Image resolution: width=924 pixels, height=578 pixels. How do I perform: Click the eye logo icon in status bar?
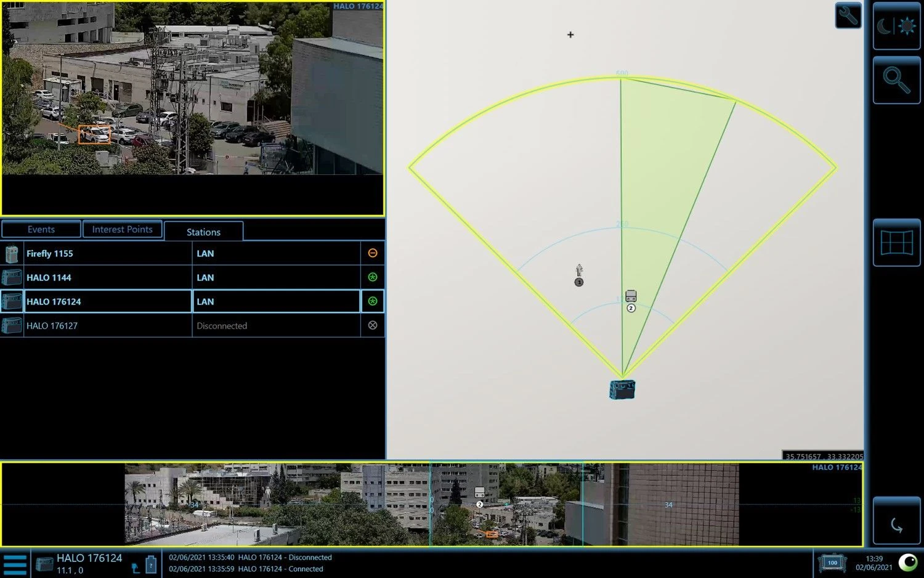(x=908, y=562)
